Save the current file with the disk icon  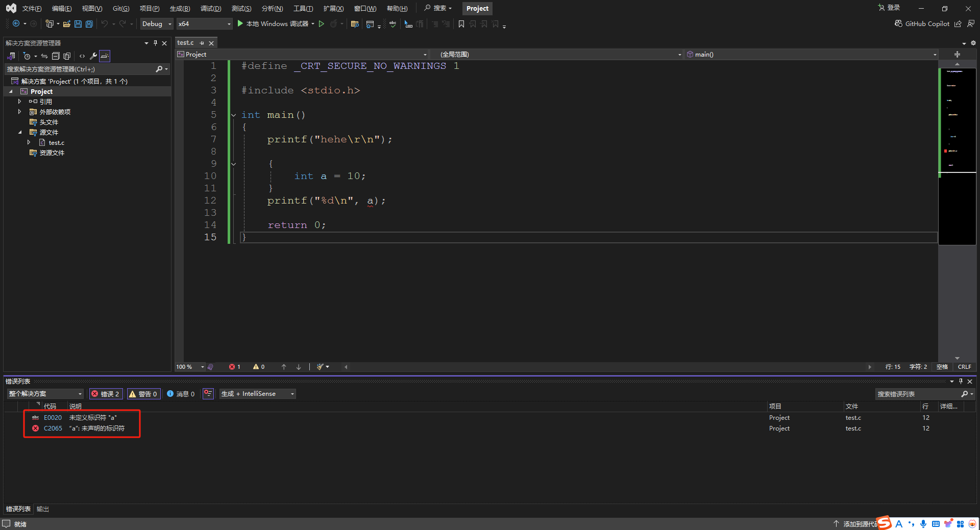click(78, 23)
